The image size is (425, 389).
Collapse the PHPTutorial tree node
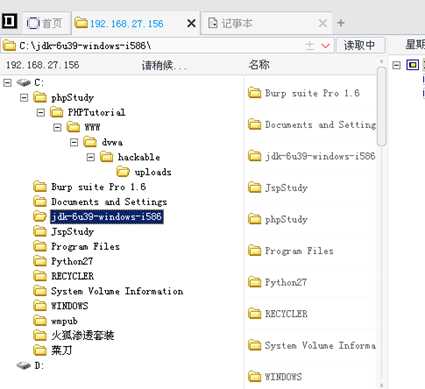pyautogui.click(x=41, y=112)
